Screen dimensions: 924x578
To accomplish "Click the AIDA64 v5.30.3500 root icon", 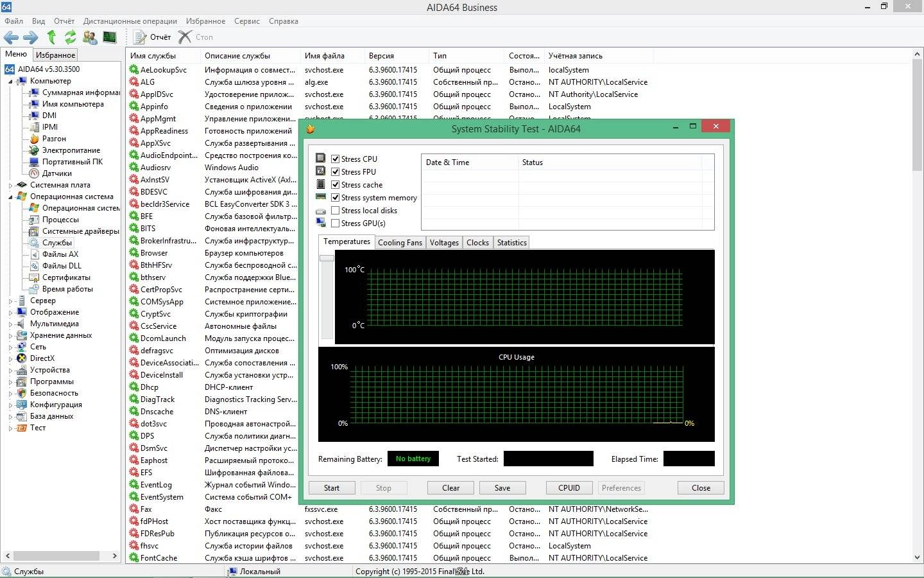I will tap(10, 69).
